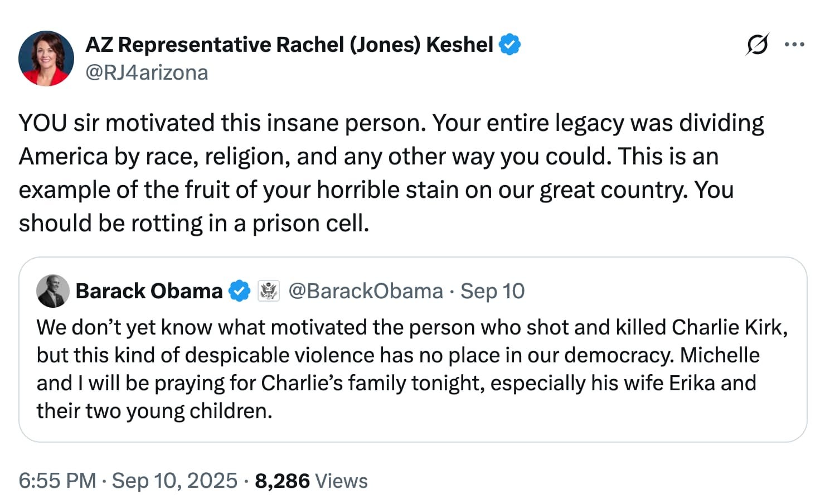Viewport: 825px width, 504px height.
Task: Click the quoted line "their two young children"
Action: click(x=154, y=411)
